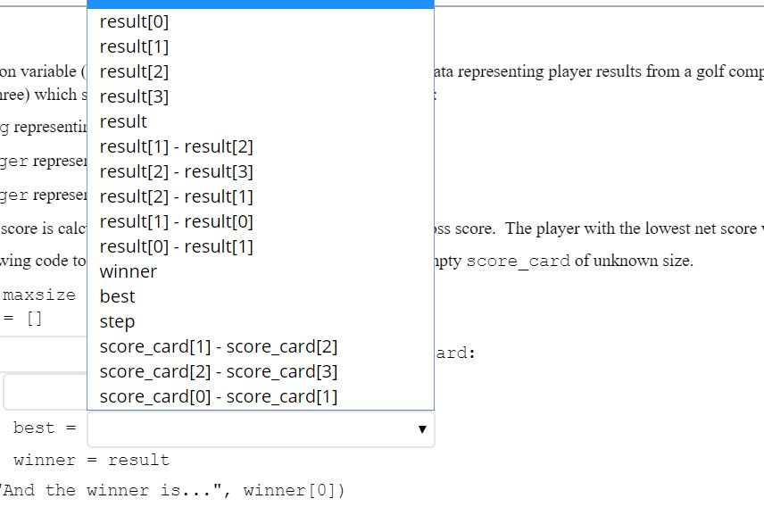Click text about lowest net score player
764x532 pixels.
tap(634, 229)
